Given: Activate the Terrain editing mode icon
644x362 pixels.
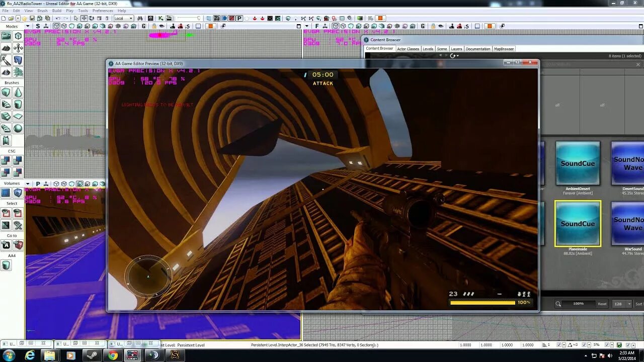Looking at the screenshot, I should coord(6,48).
